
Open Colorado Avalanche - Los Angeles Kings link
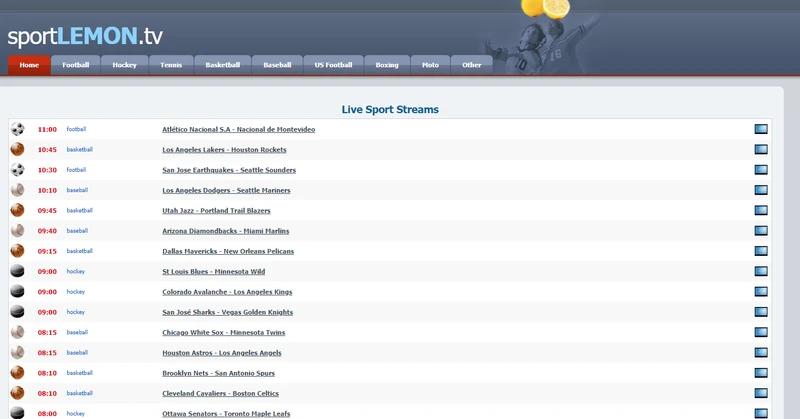(227, 292)
